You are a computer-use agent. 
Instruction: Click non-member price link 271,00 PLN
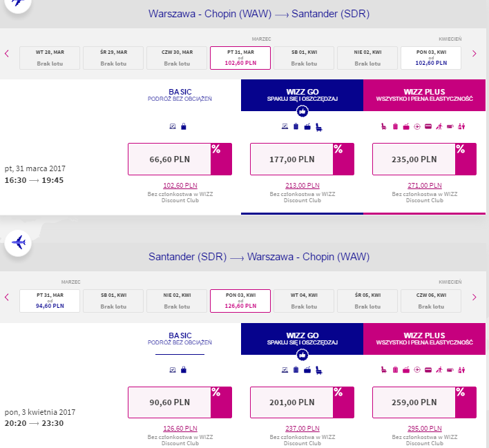425,186
